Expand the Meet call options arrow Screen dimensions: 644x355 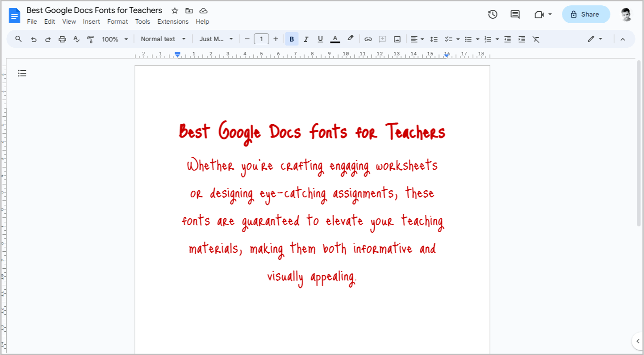click(x=550, y=14)
